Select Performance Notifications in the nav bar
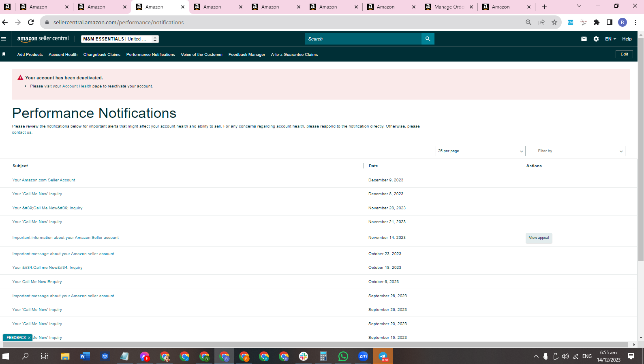This screenshot has width=644, height=364. (x=151, y=55)
